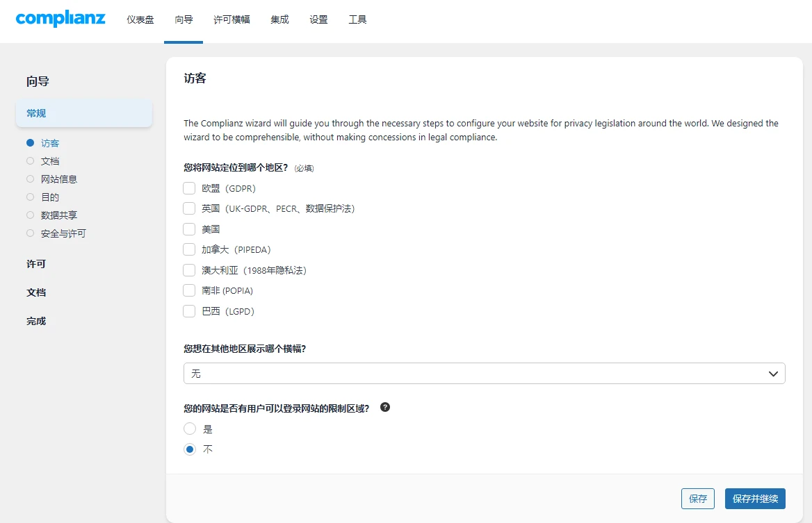Click the 保存 button

pos(697,498)
